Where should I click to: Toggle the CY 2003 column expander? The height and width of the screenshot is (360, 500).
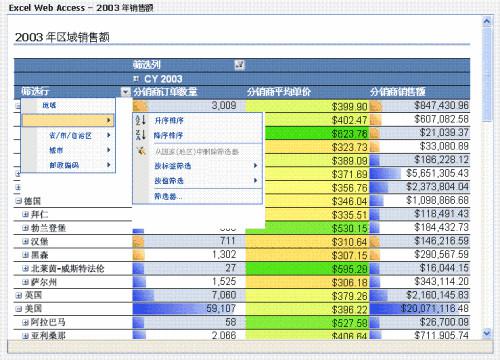[136, 79]
